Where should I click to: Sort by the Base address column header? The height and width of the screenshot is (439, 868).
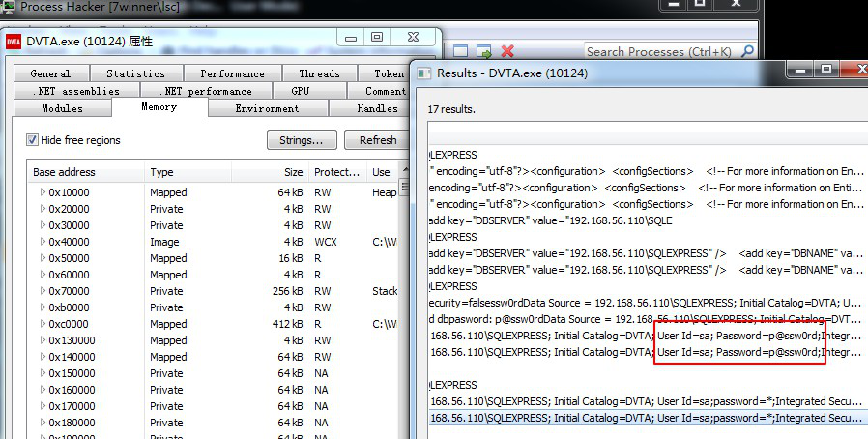coord(86,172)
